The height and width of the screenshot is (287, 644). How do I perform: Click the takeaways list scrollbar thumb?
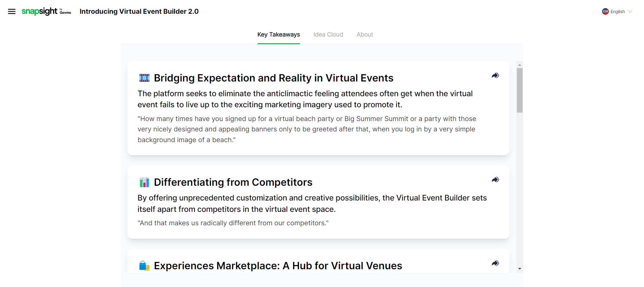520,90
